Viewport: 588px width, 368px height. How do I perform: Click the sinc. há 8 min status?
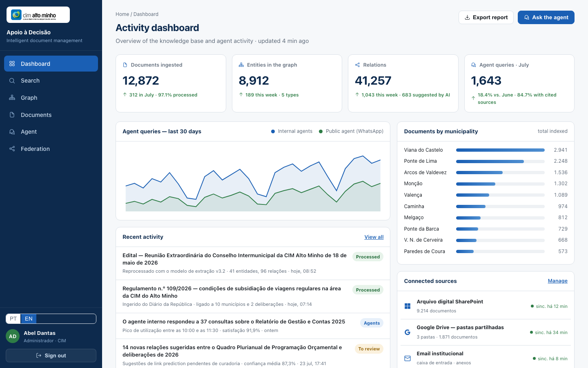click(550, 359)
